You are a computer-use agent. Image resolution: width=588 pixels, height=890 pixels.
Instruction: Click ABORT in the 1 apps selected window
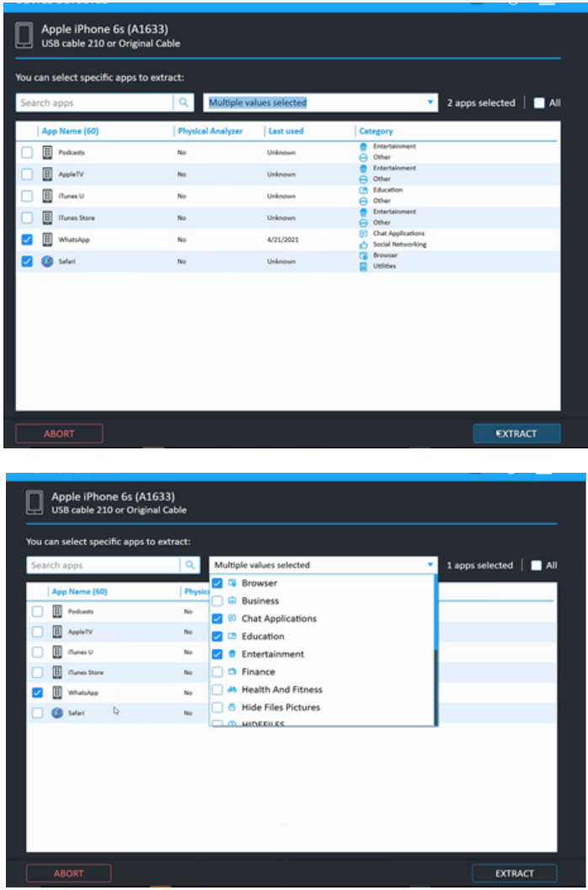click(x=69, y=873)
